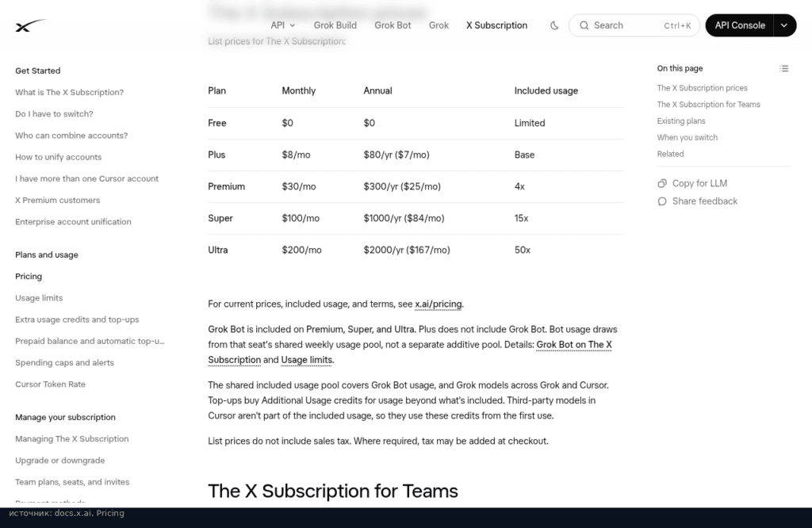
Task: Click the $300/yr ($25/mo) annual cell
Action: [x=402, y=186]
